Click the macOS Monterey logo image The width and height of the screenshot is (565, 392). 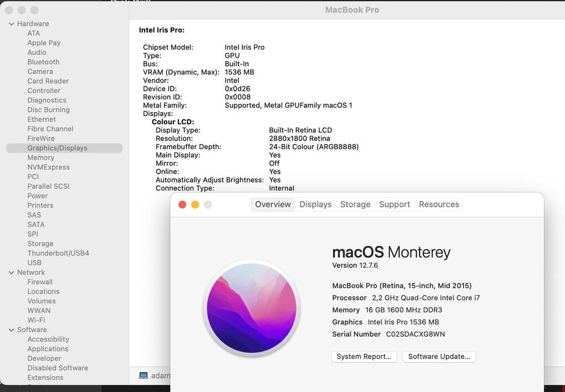pyautogui.click(x=251, y=308)
